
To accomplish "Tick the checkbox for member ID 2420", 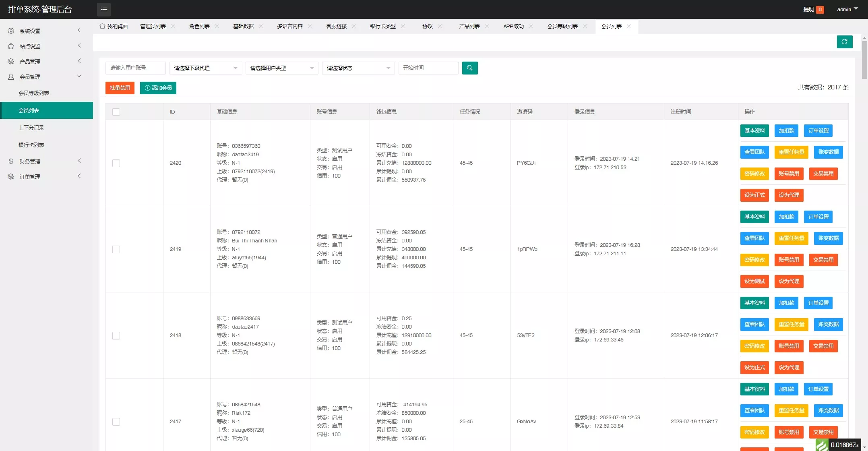I will tap(116, 163).
